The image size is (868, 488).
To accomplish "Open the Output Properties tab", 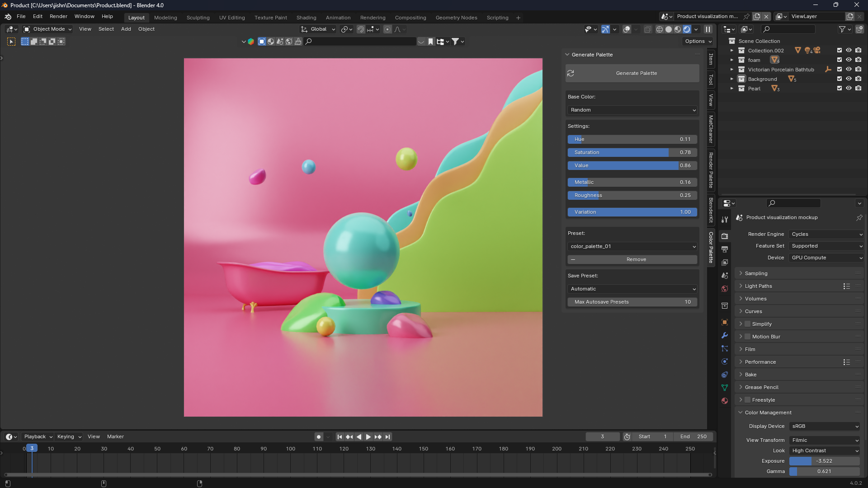I will (x=725, y=249).
